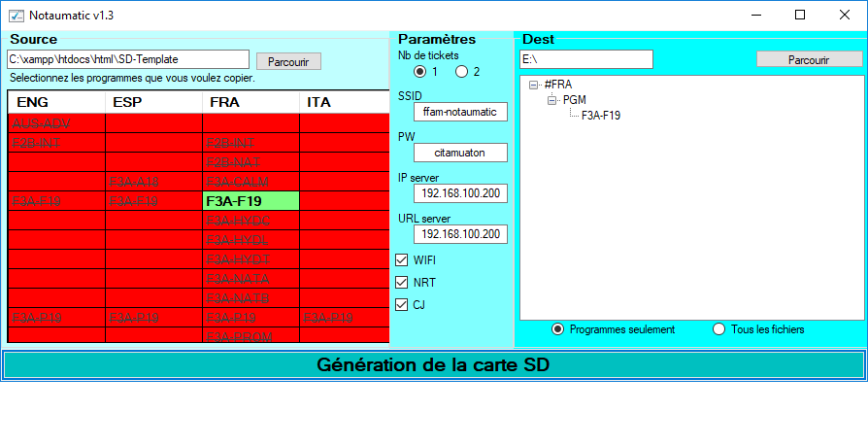Select Programmes seulement option
Image resolution: width=868 pixels, height=447 pixels.
click(x=557, y=329)
